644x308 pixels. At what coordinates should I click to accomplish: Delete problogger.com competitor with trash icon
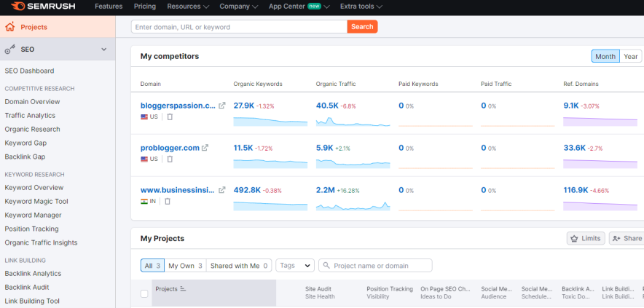[170, 159]
